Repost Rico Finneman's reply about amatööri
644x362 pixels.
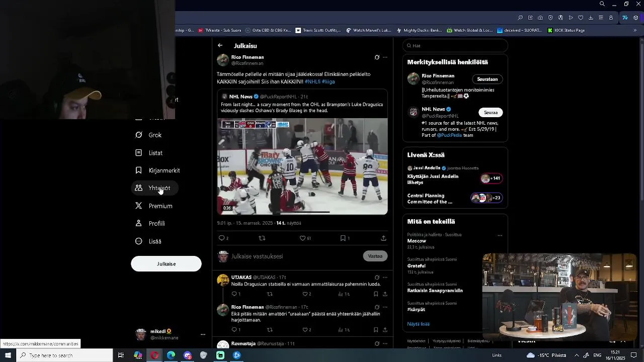[x=270, y=330]
